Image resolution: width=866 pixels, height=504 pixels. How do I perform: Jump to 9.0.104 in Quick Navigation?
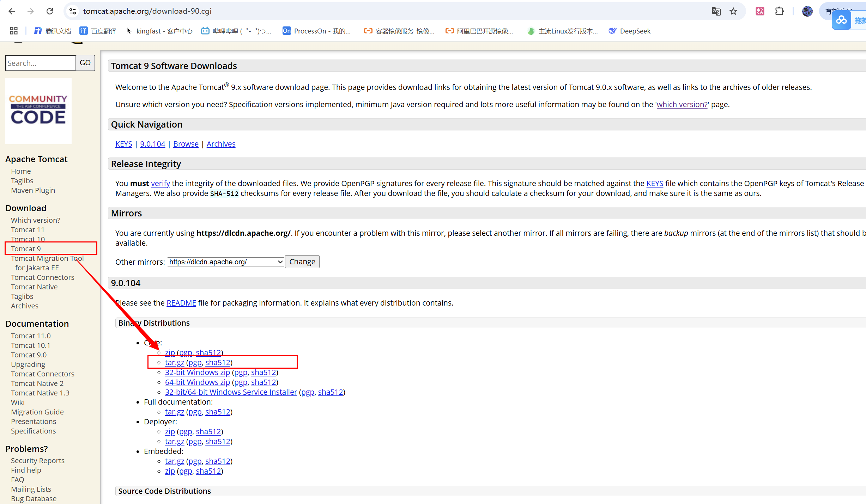(x=152, y=144)
